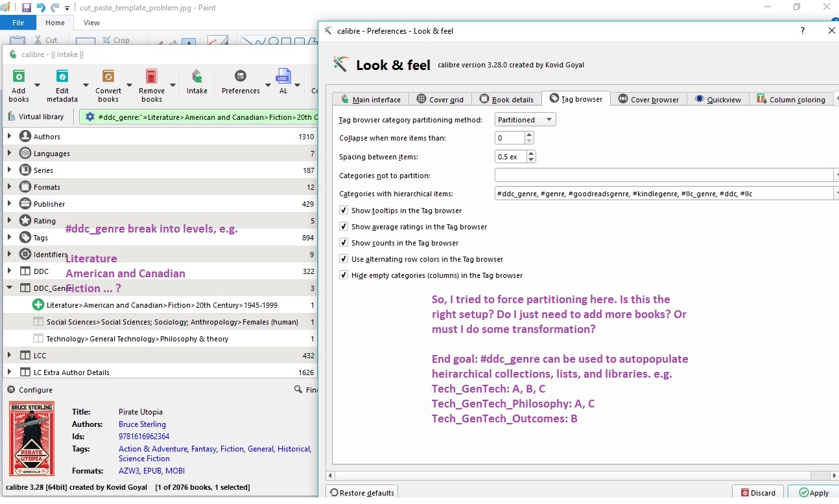Screen dimensions: 839x504
Task: Open the Remove books dropdown arrow
Action: [x=172, y=85]
